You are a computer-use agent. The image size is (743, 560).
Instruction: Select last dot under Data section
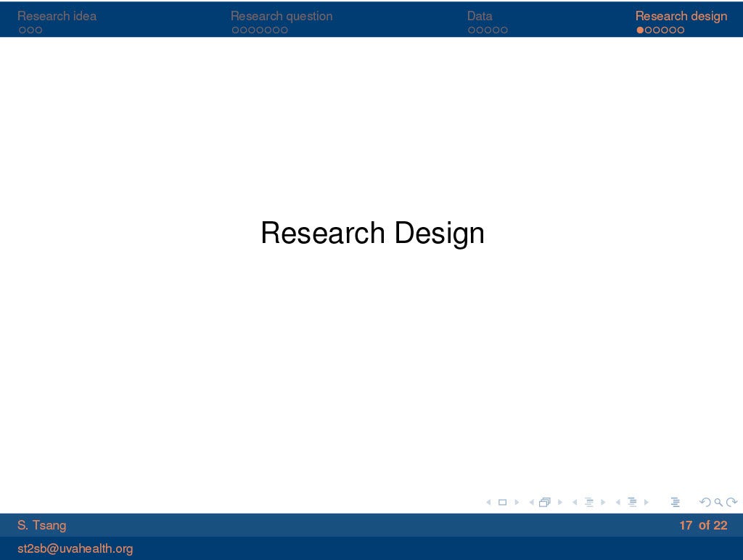504,30
